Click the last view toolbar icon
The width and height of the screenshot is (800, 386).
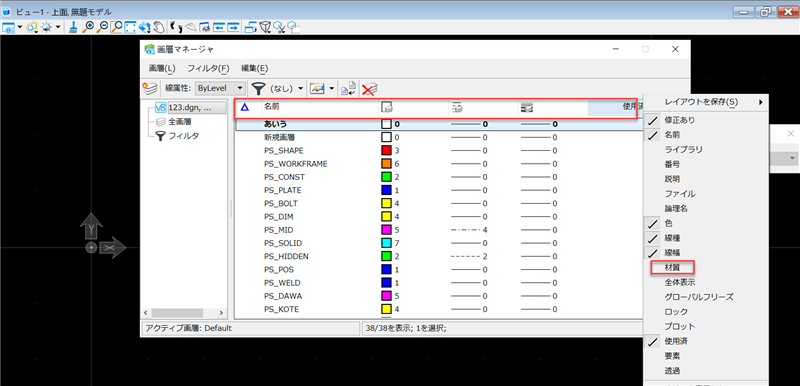tap(293, 27)
